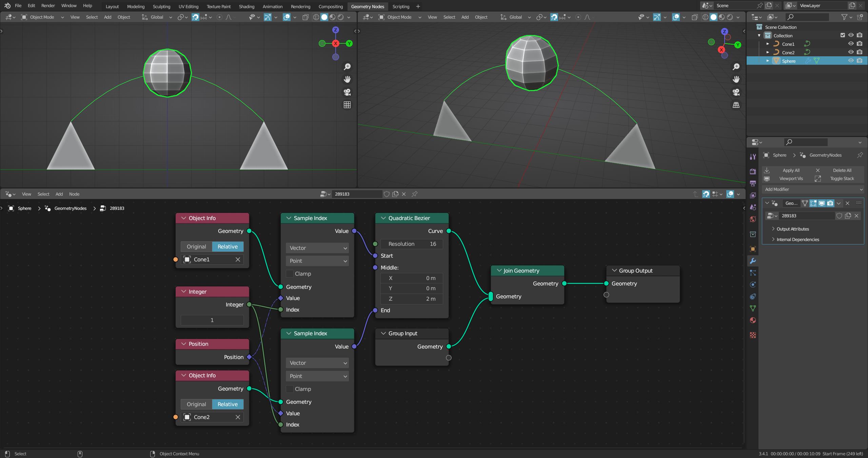Expand the Output Attributes section

[773, 228]
